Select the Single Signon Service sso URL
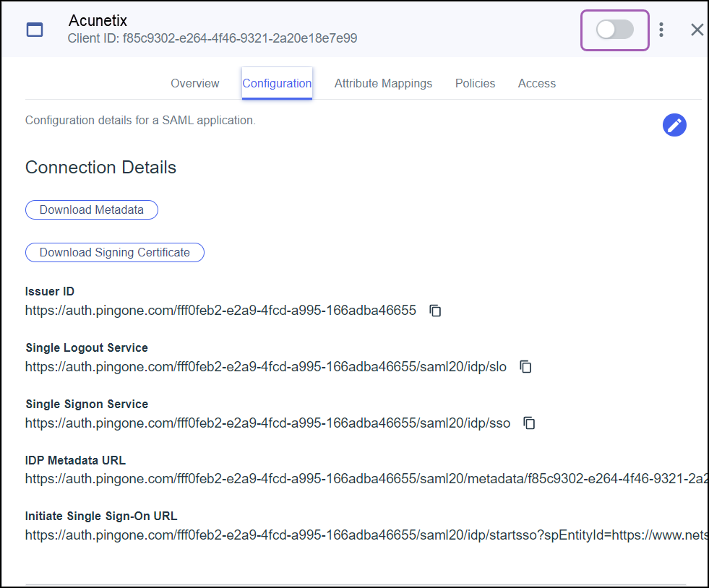The image size is (709, 588). click(x=267, y=423)
